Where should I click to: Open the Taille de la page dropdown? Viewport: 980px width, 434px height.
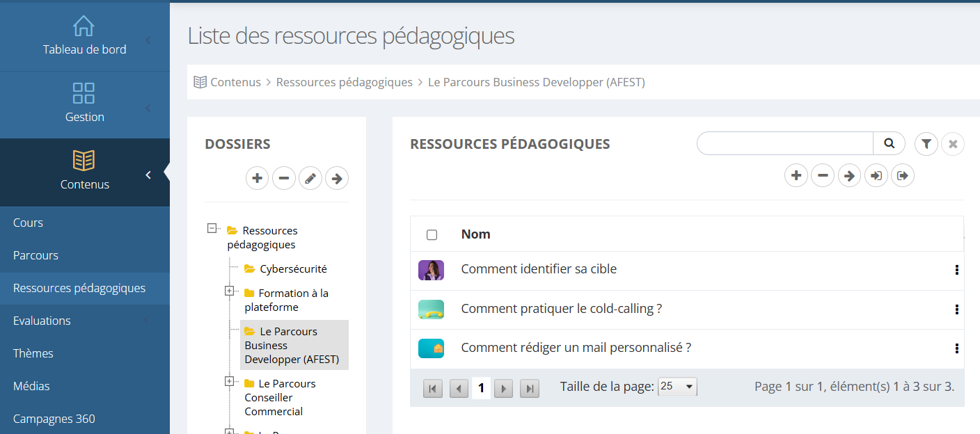click(x=677, y=387)
